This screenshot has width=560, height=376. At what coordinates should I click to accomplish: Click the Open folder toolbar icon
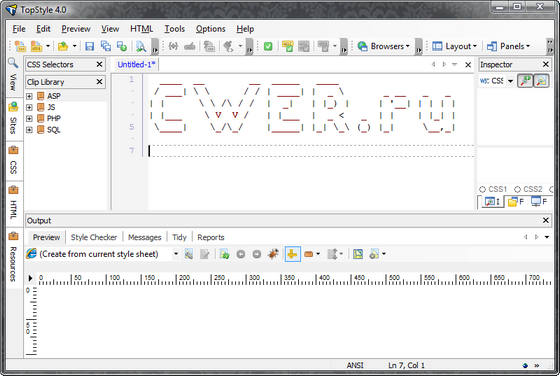click(x=63, y=46)
